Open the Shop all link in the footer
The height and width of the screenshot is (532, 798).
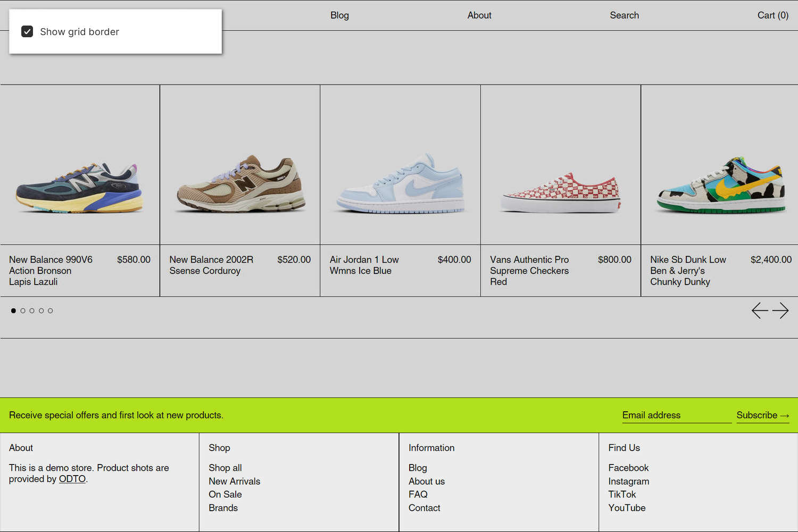pyautogui.click(x=225, y=468)
